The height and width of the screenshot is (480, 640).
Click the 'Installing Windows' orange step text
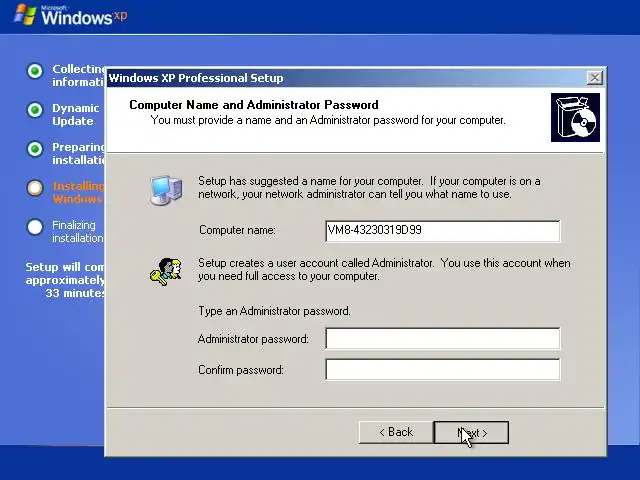(78, 193)
